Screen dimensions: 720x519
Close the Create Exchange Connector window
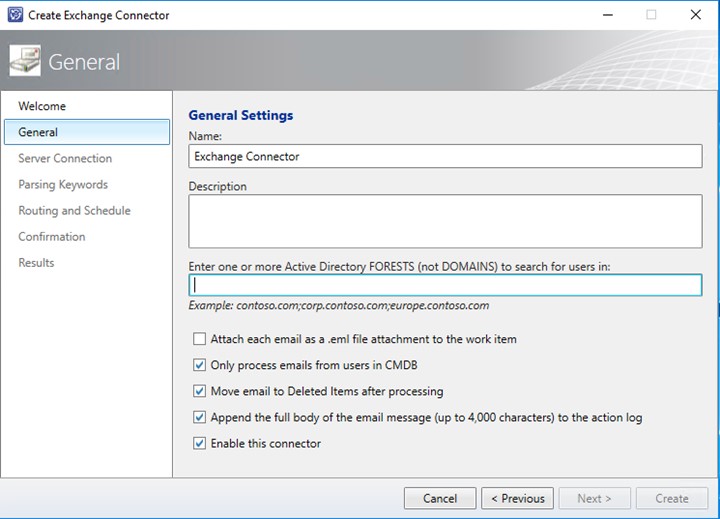[696, 15]
